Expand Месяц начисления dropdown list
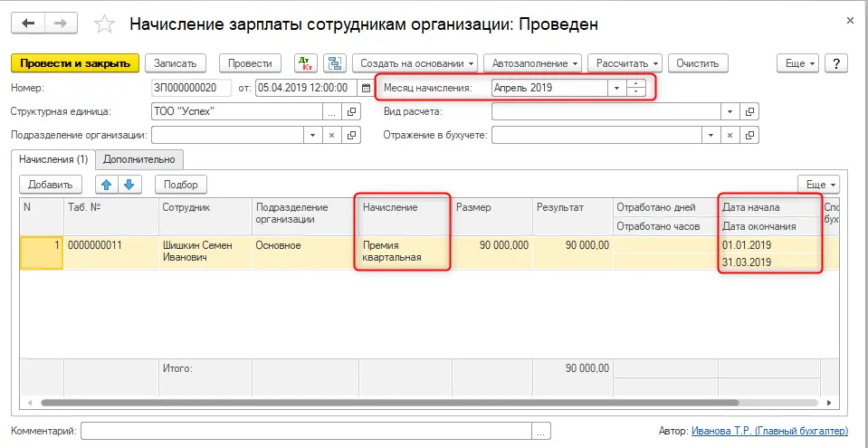Image resolution: width=868 pixels, height=448 pixels. (616, 88)
